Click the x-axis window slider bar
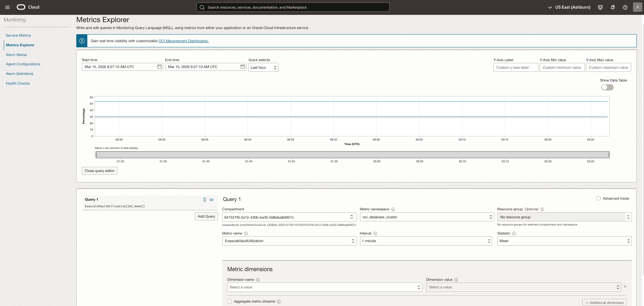 (352, 155)
